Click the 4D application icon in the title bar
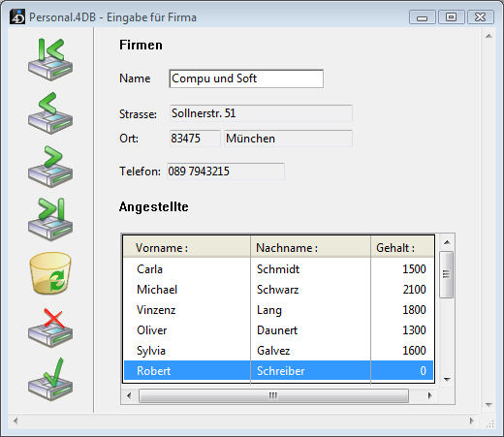Viewport: 504px width, 437px height. click(17, 17)
